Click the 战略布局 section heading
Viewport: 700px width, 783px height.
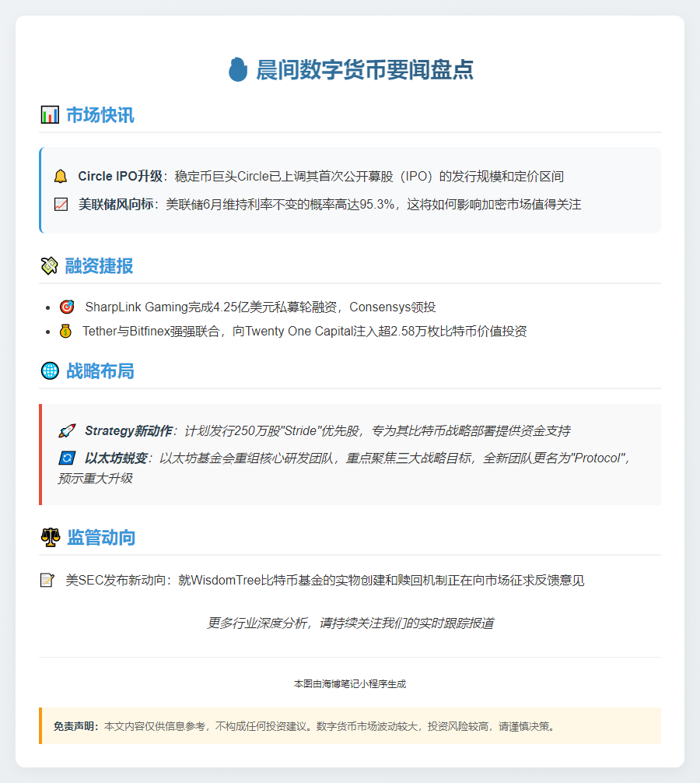point(100,371)
